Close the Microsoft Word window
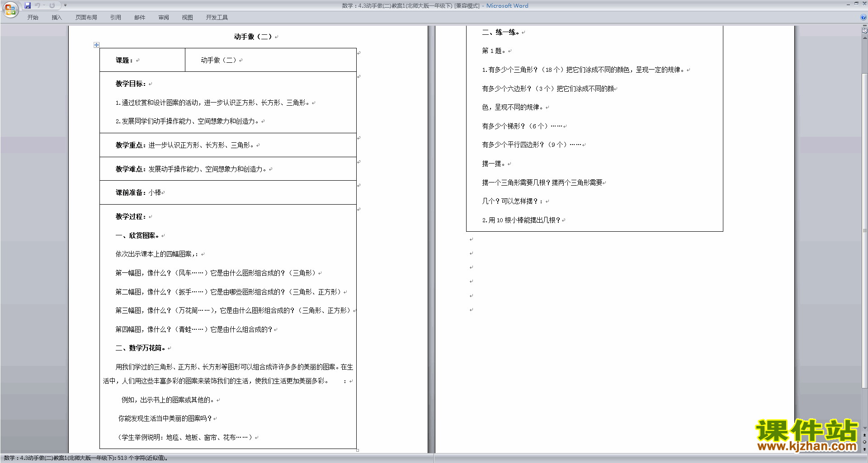868x463 pixels. [864, 4]
